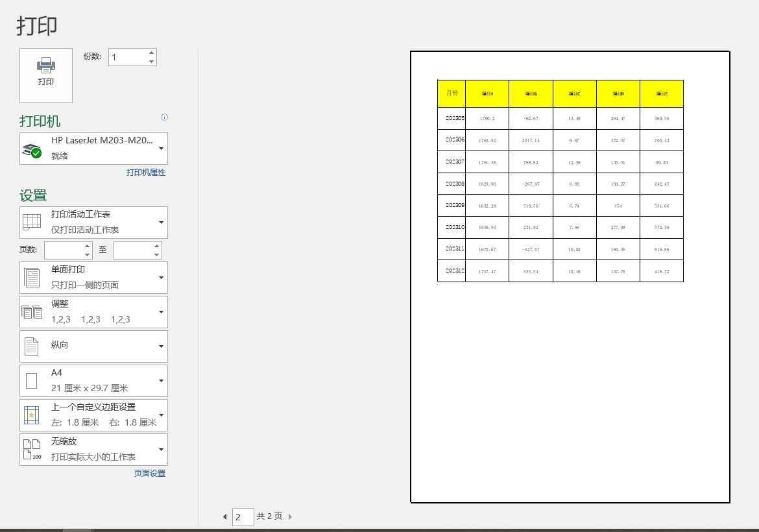Click the 共 2 页 page count text
The image size is (759, 532).
(x=269, y=516)
